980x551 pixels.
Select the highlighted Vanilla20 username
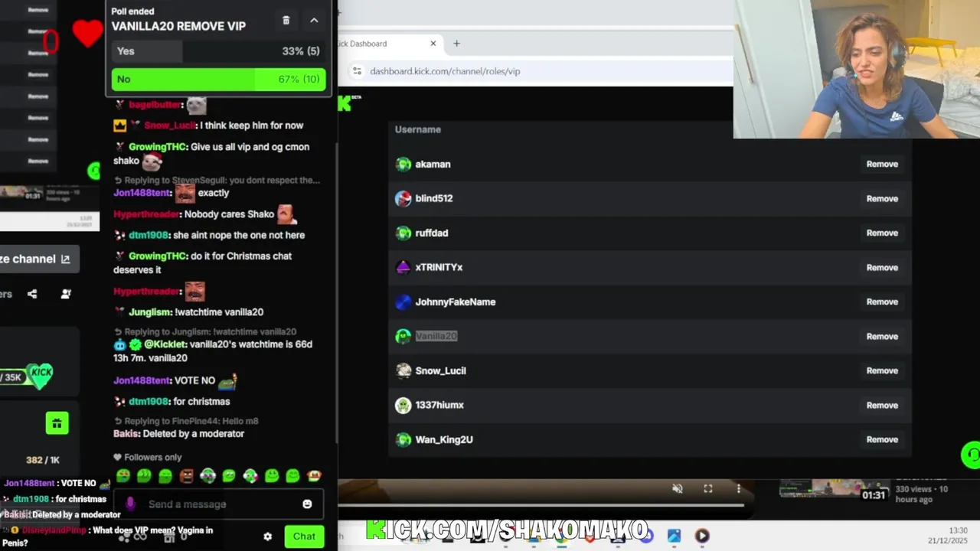pos(436,336)
